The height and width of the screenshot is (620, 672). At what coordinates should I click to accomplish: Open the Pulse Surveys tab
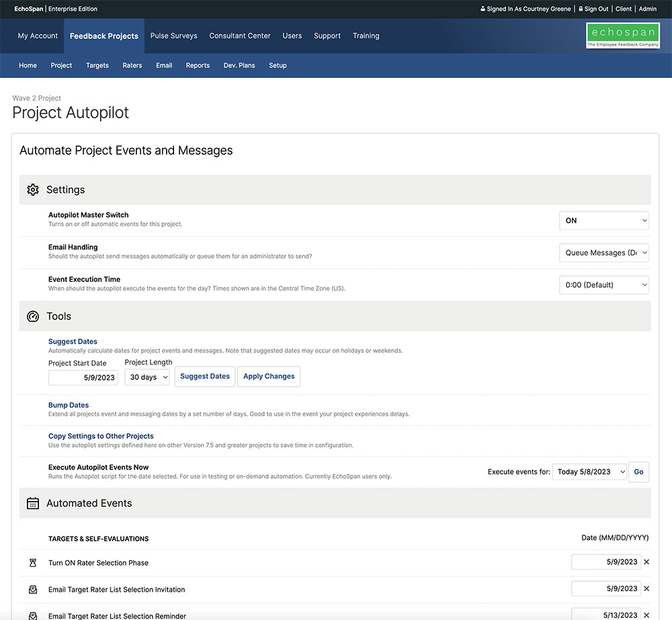click(x=173, y=36)
